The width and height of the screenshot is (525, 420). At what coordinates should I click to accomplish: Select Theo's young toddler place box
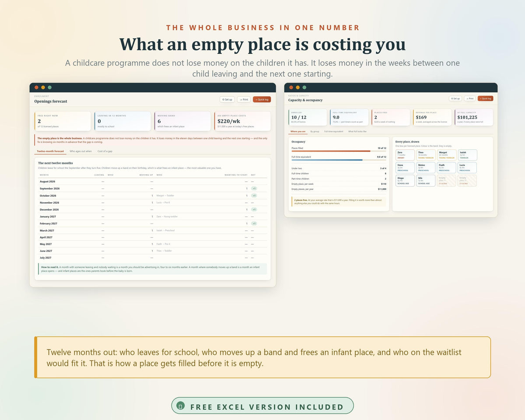[426, 155]
